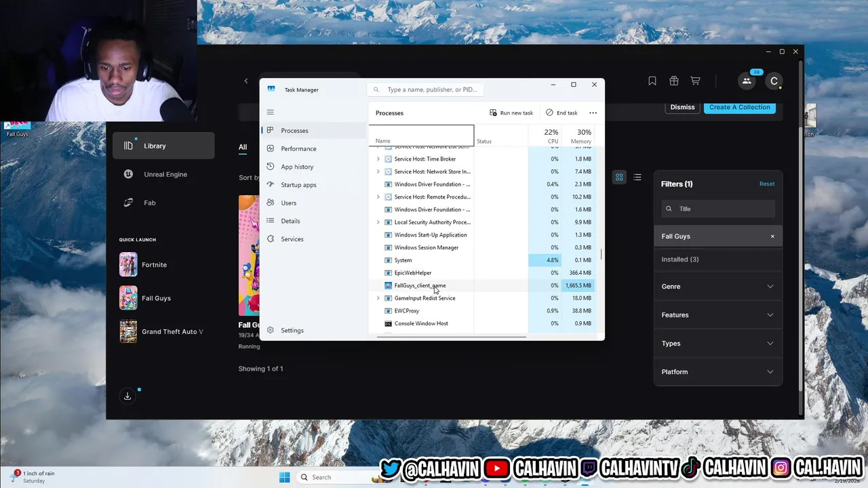Viewport: 868px width, 488px height.
Task: Expand Service Host: Time Broker process
Action: coord(378,159)
